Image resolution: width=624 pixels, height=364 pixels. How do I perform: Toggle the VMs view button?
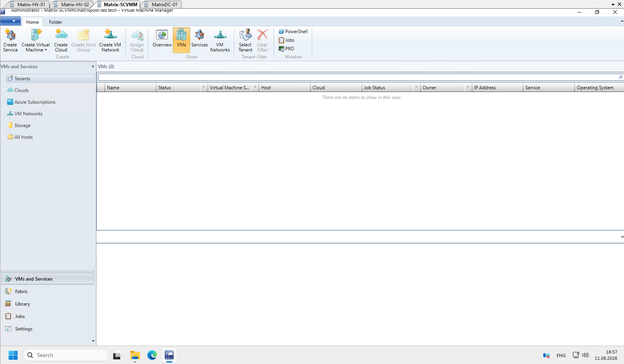click(x=181, y=40)
